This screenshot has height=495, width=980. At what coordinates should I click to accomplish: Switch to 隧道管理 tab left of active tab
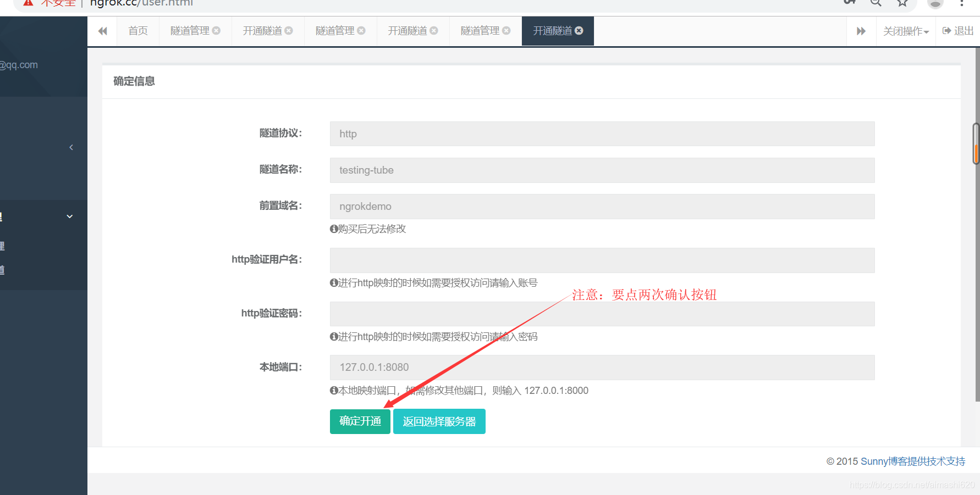point(480,31)
